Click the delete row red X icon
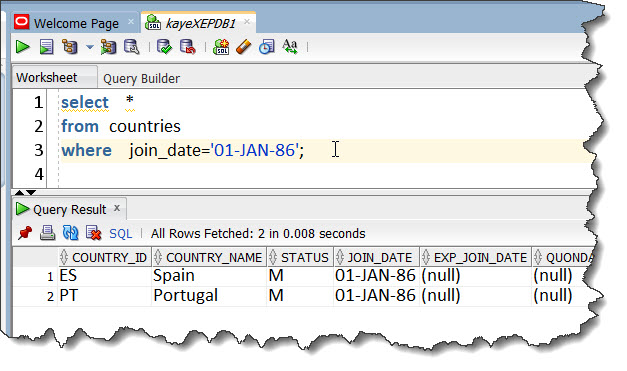The image size is (627, 371). click(x=94, y=233)
